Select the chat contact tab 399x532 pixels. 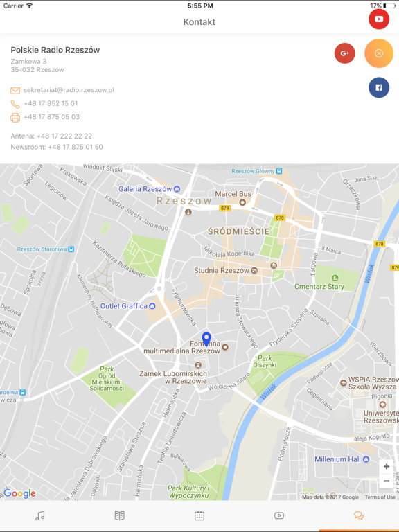359,515
